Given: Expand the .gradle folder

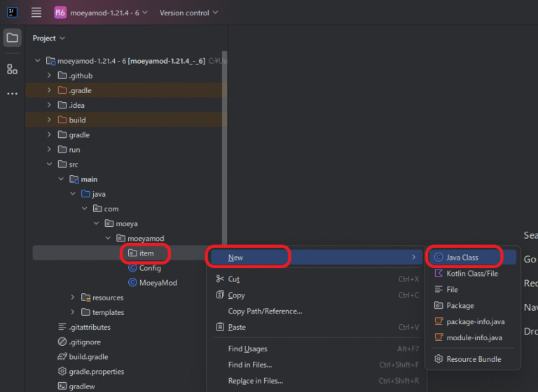Looking at the screenshot, I should click(x=49, y=90).
